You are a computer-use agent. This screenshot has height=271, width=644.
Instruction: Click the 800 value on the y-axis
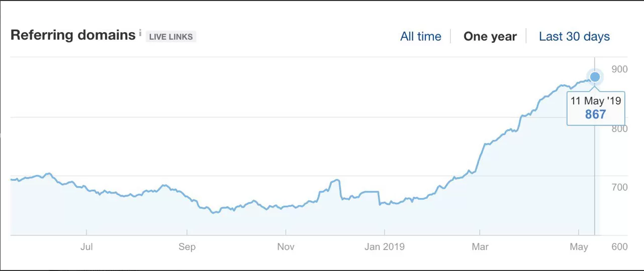click(619, 128)
